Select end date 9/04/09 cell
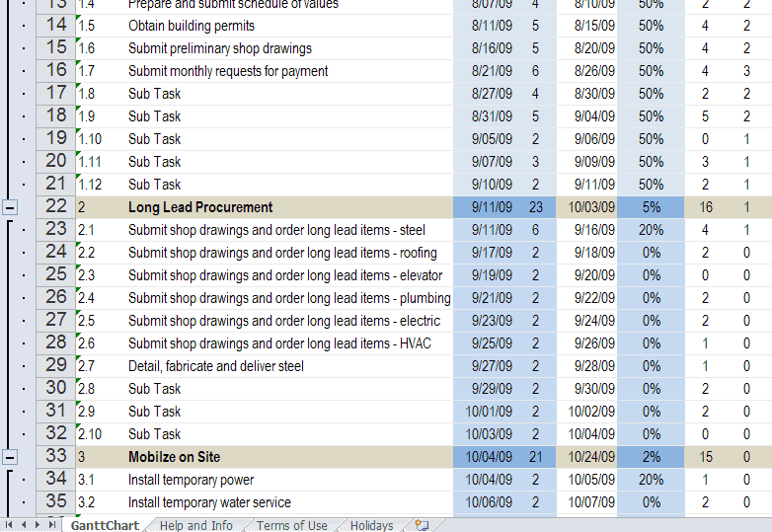772x532 pixels. 586,116
